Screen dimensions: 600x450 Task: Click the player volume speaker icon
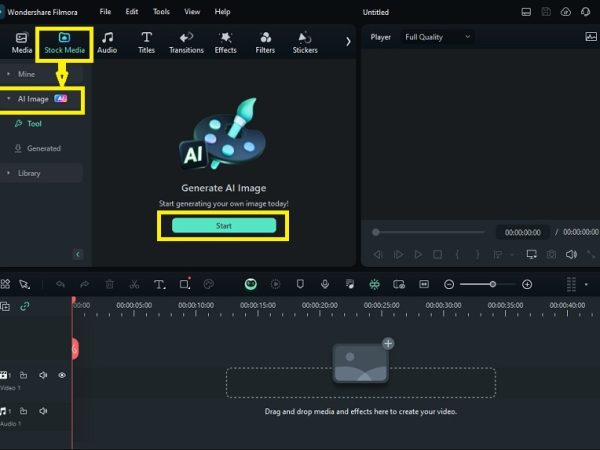click(x=571, y=254)
